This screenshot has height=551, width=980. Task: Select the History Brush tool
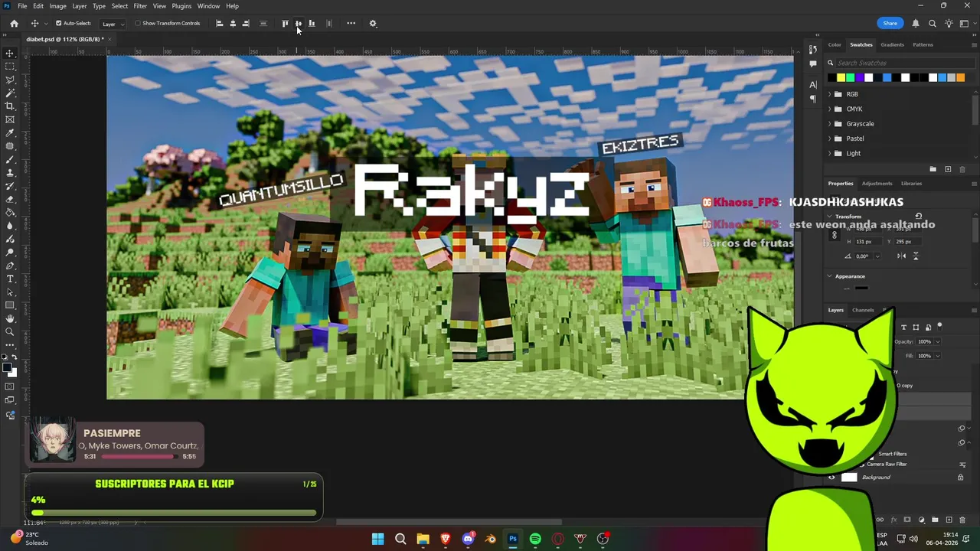(10, 186)
